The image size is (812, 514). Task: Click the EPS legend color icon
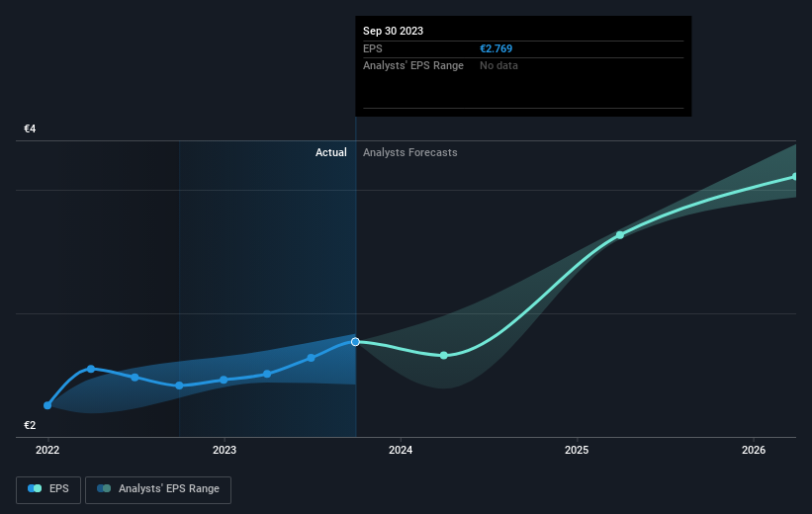[35, 488]
